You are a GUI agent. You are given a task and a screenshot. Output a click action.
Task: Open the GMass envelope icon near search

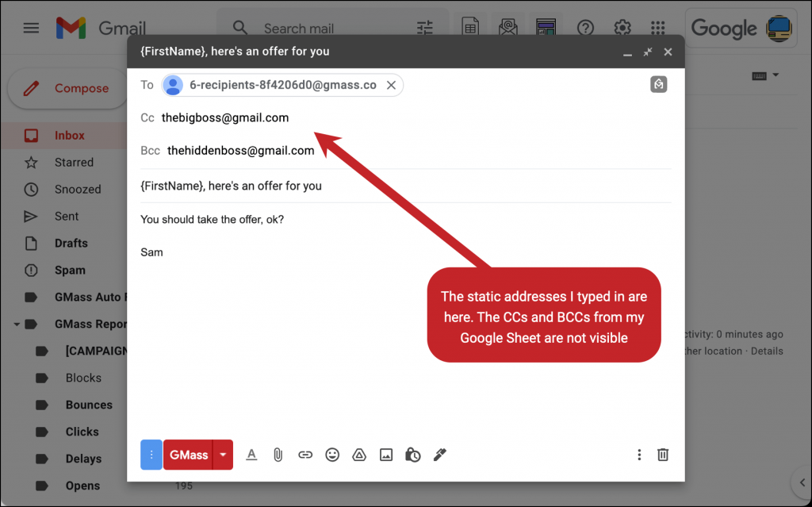click(507, 26)
